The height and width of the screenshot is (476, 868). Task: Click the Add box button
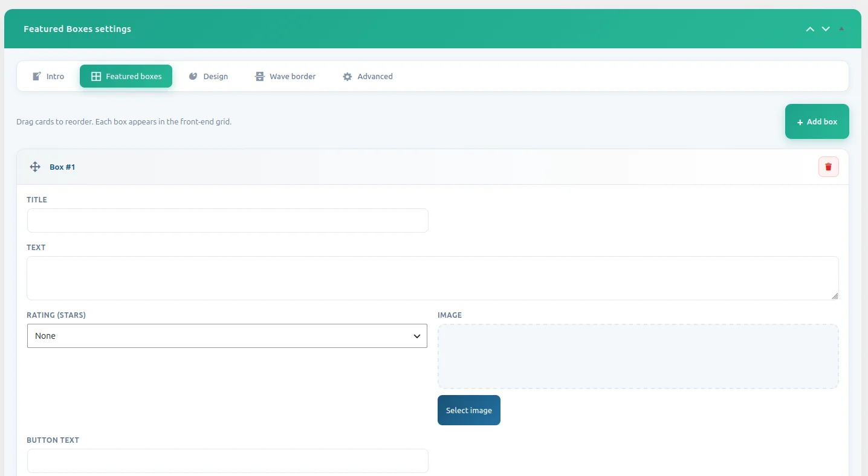pyautogui.click(x=817, y=121)
